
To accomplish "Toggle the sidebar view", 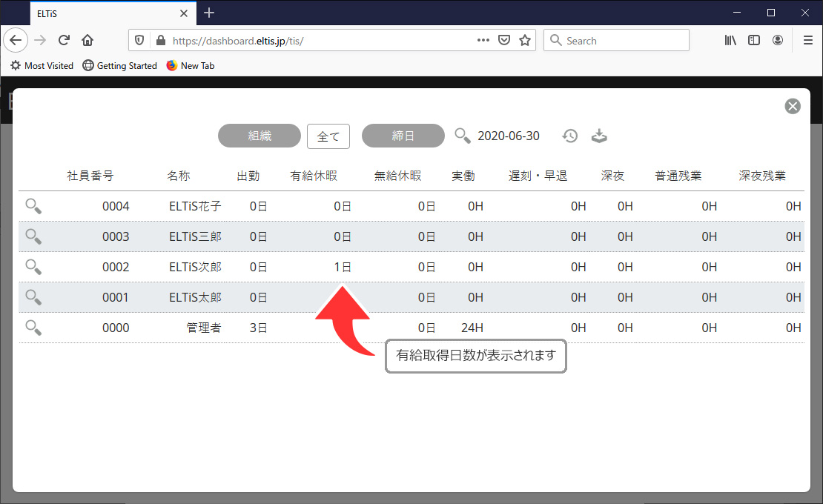I will [754, 40].
